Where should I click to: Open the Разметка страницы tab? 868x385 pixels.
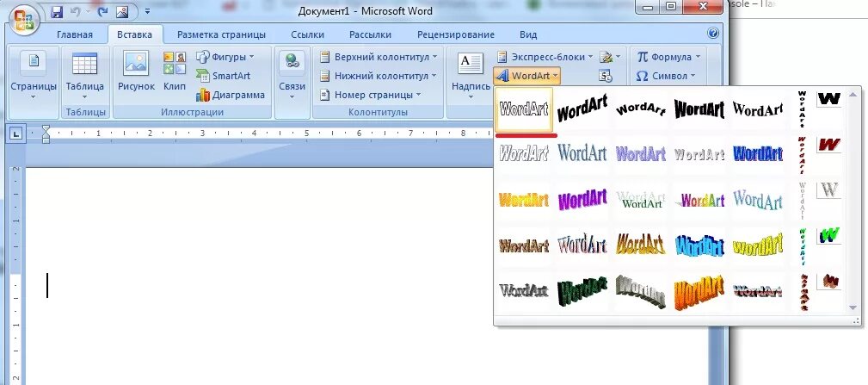click(221, 34)
